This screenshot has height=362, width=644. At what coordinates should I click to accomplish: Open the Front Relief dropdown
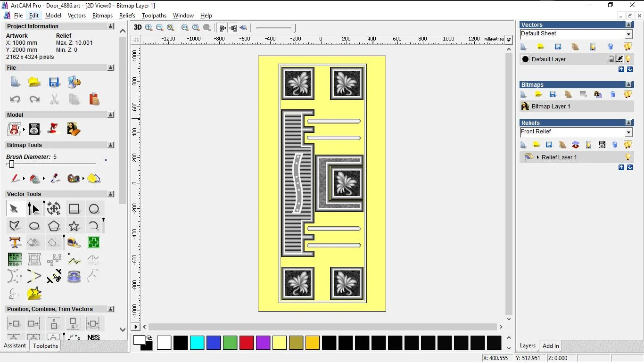tap(628, 132)
